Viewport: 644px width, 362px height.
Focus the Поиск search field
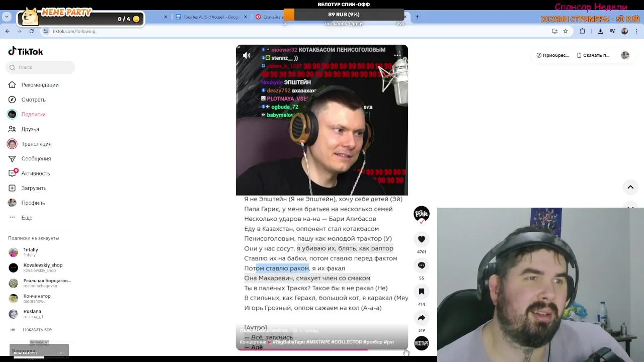[x=40, y=67]
